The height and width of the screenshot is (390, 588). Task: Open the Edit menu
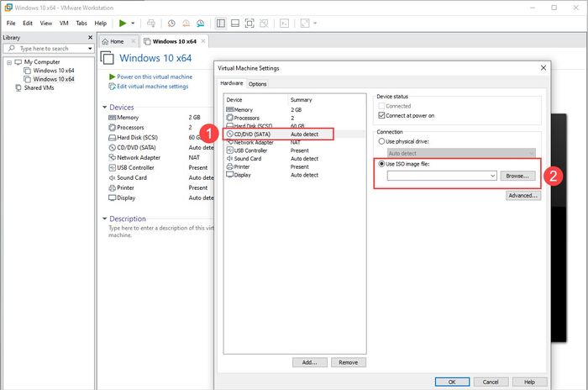(28, 24)
